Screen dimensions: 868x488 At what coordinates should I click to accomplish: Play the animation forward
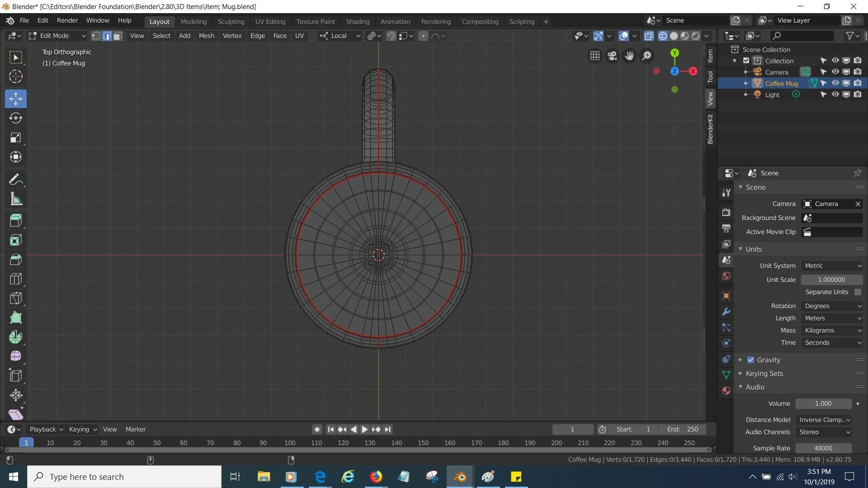(364, 430)
